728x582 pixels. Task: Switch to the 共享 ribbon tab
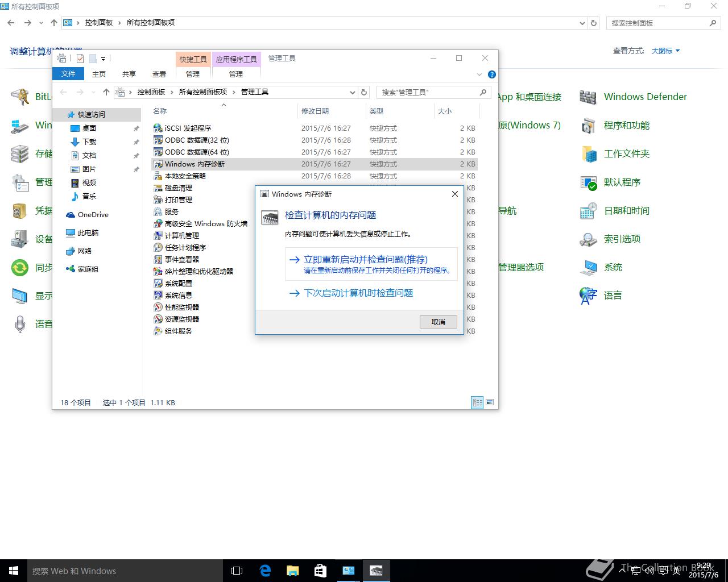129,74
